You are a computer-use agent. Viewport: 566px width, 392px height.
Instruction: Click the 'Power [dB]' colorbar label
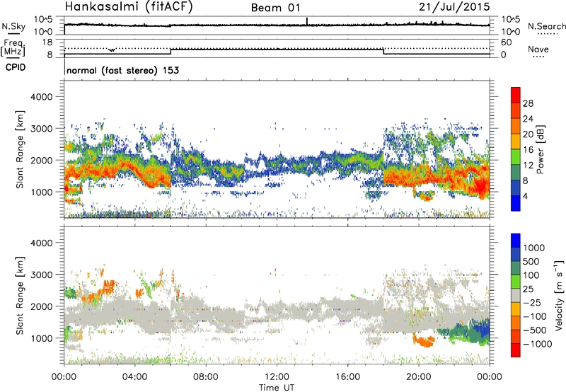[x=540, y=149]
